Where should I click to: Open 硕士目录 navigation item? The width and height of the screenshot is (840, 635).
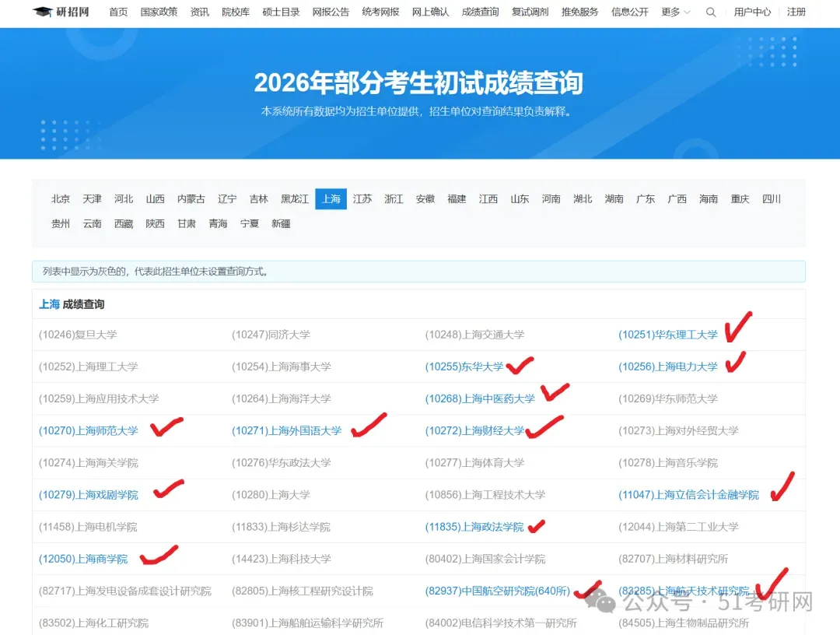(281, 12)
